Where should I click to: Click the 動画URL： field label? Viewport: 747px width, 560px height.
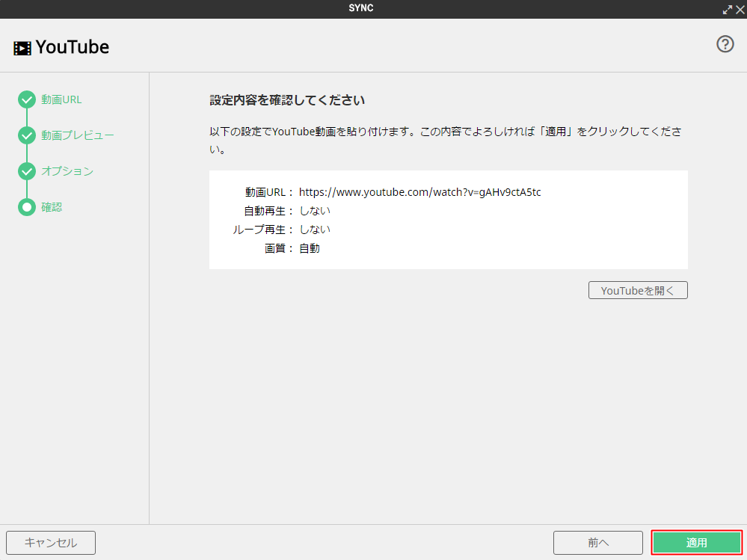click(269, 192)
